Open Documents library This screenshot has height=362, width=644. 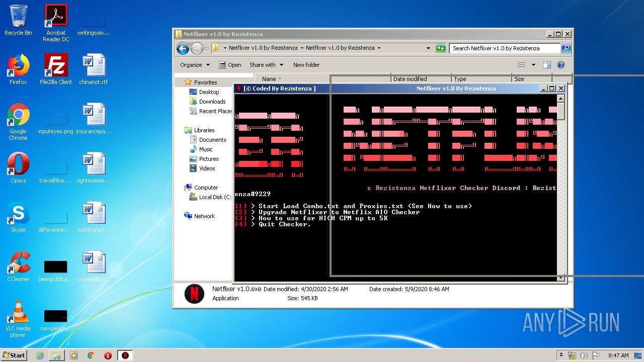pos(207,140)
